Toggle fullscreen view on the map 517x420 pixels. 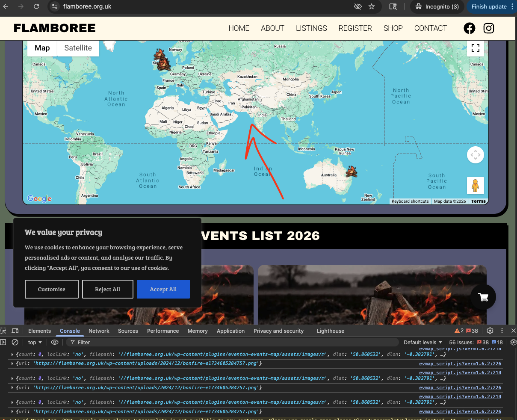475,48
